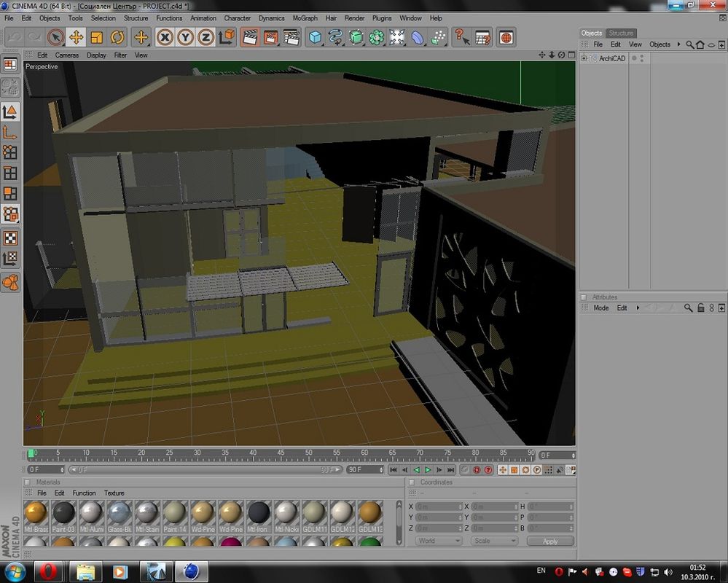Open Opera browser from the taskbar
This screenshot has height=583, width=728.
tap(49, 570)
